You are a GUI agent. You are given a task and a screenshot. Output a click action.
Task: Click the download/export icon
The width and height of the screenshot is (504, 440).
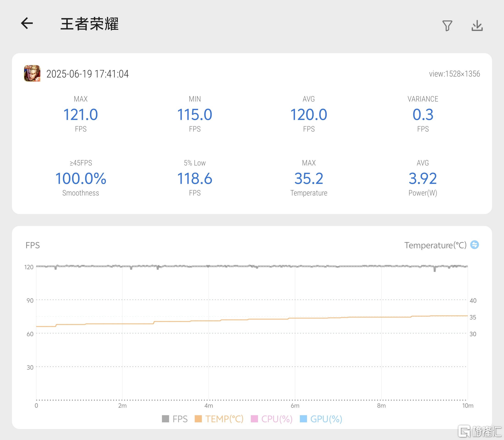pos(477,25)
